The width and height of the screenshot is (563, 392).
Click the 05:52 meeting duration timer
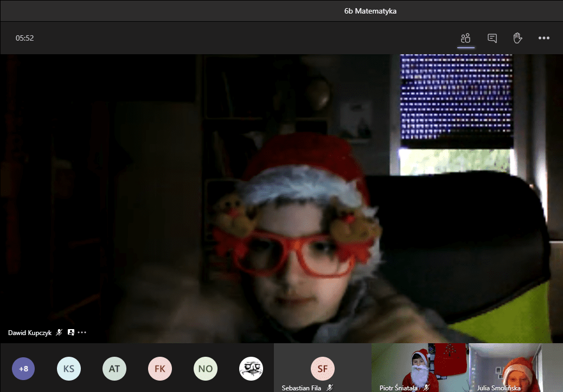click(25, 38)
